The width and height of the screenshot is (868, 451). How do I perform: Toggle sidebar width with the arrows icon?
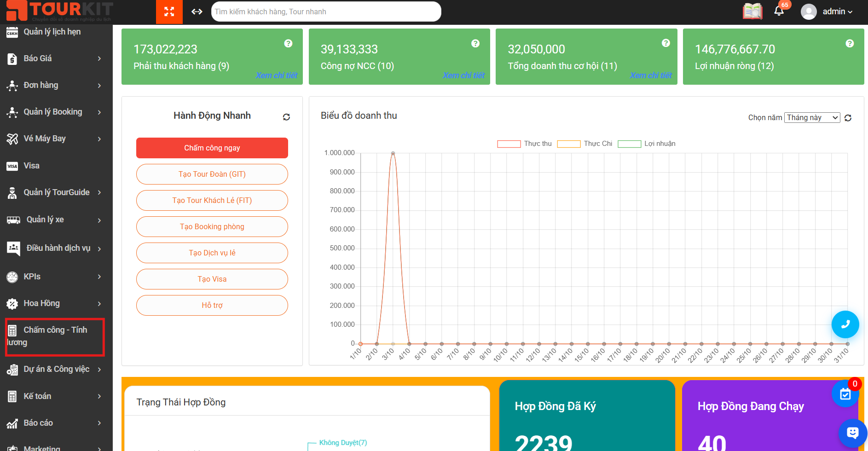[197, 12]
